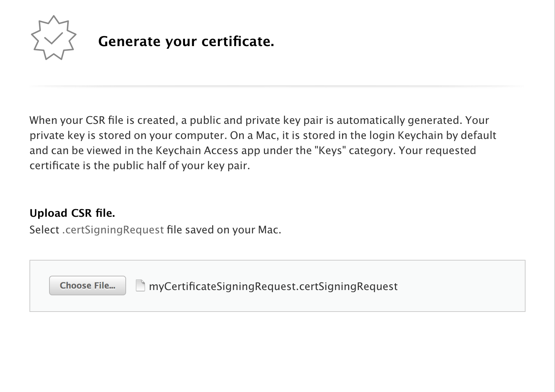Click the horizontal divider under the heading

click(x=277, y=86)
